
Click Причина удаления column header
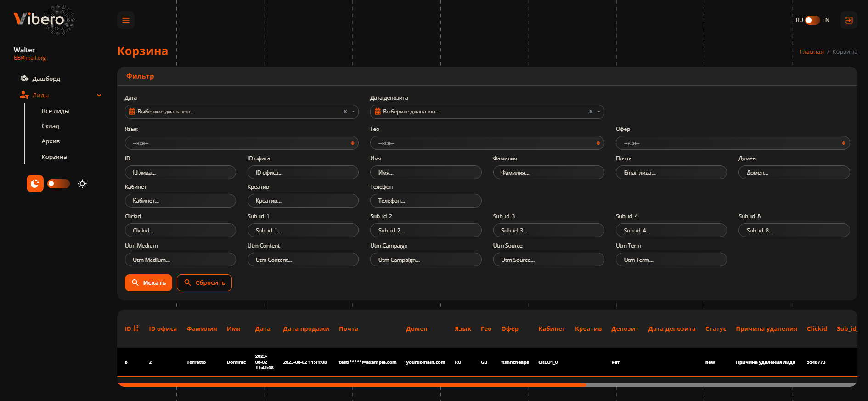point(766,329)
